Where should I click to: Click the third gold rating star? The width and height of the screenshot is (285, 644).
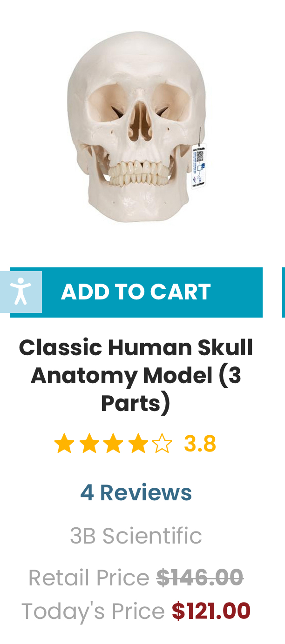pos(113,443)
